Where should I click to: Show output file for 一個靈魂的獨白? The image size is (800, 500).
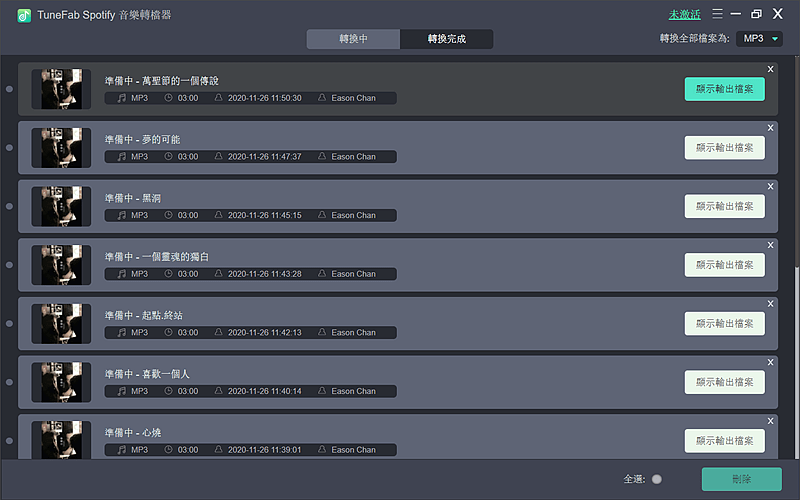724,265
